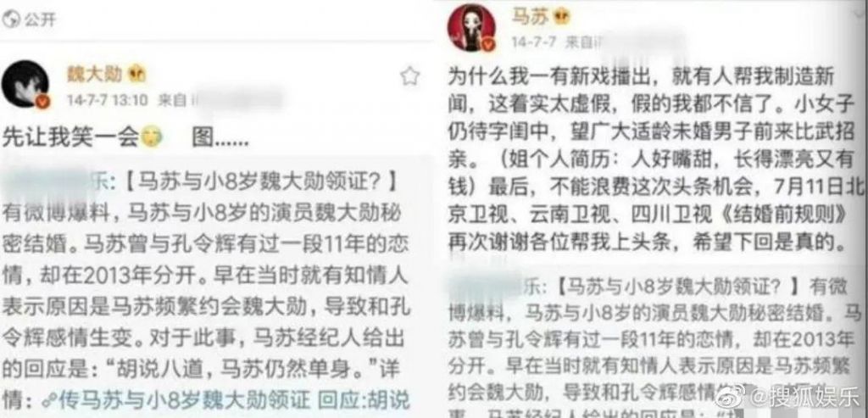Open 魏大勋's profile avatar

(x=25, y=85)
